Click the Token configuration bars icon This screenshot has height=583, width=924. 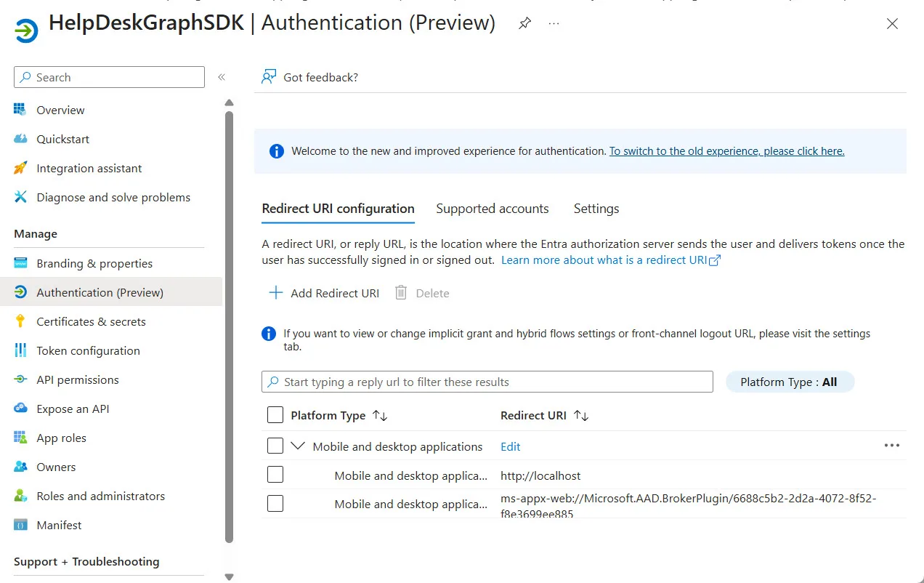pyautogui.click(x=20, y=350)
